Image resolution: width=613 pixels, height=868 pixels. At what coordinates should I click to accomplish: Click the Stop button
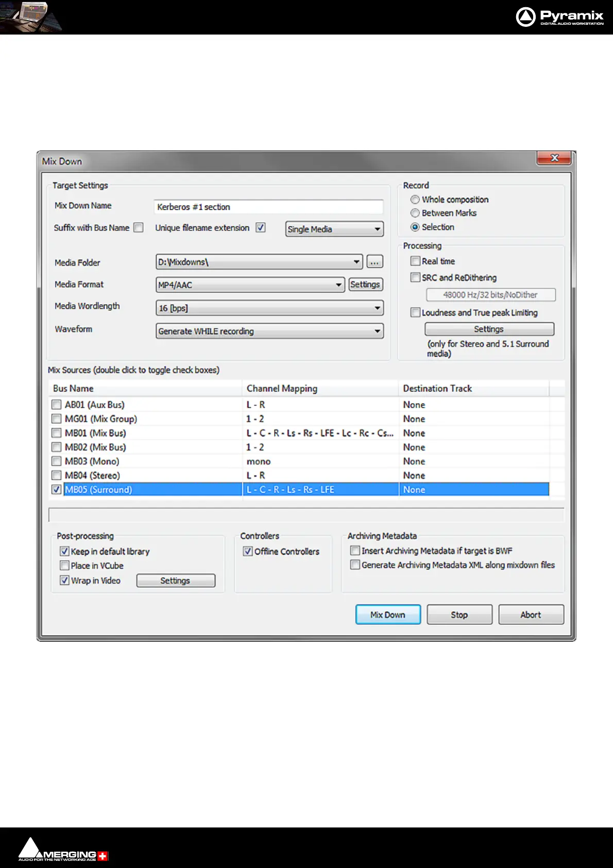tap(459, 614)
